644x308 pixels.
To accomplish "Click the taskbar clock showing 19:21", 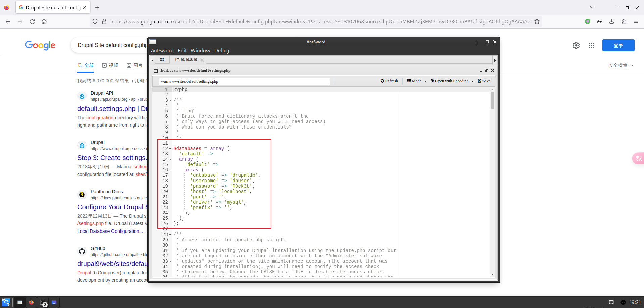I will (x=635, y=302).
